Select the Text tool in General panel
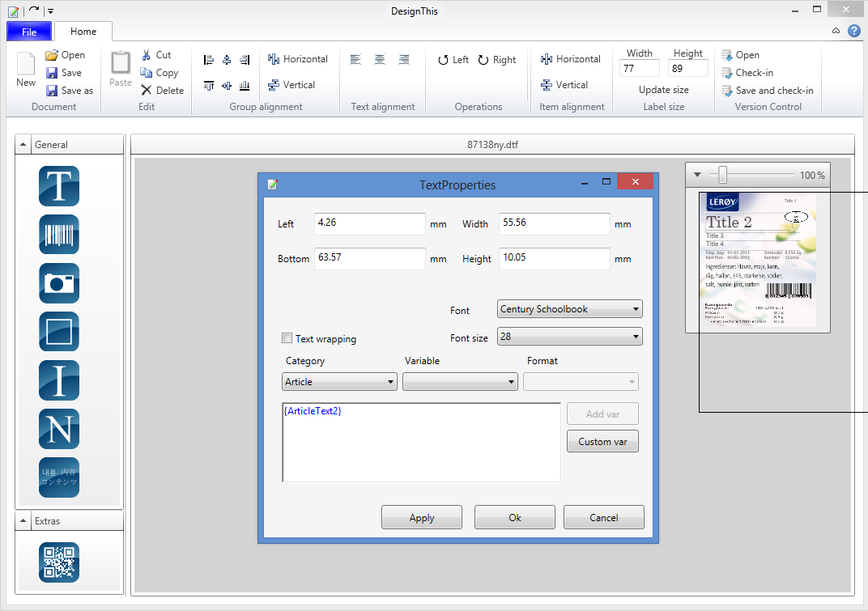 pyautogui.click(x=59, y=186)
